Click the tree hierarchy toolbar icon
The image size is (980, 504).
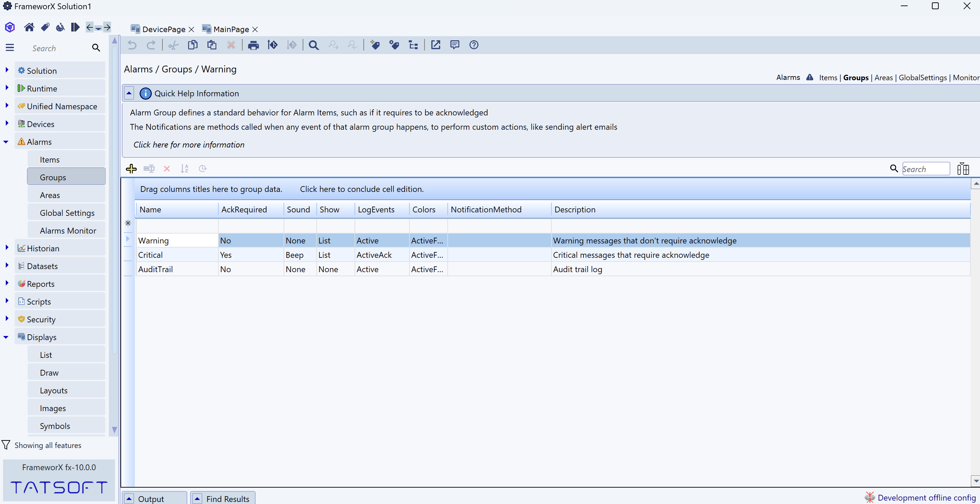pyautogui.click(x=413, y=45)
